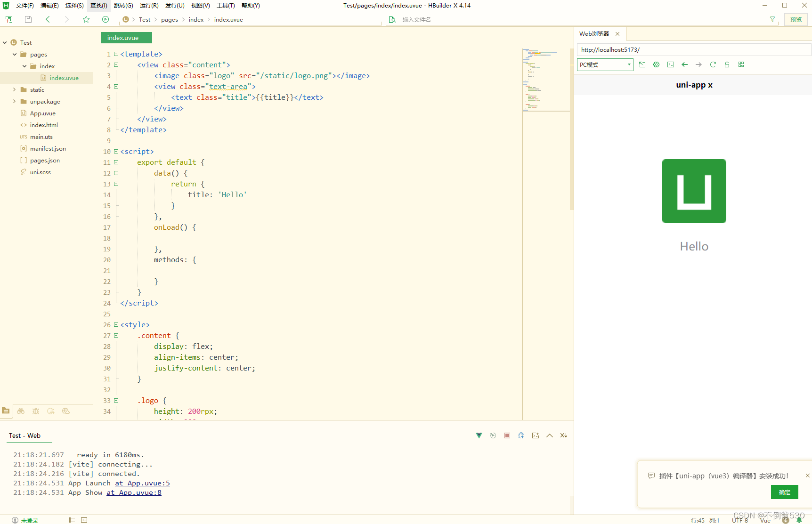
Task: Open the debug bug icon in sidebar footer
Action: [36, 411]
